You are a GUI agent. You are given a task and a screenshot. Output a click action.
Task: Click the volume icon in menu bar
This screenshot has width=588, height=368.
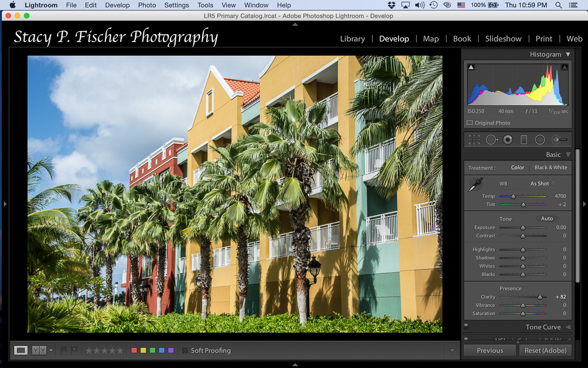click(419, 5)
